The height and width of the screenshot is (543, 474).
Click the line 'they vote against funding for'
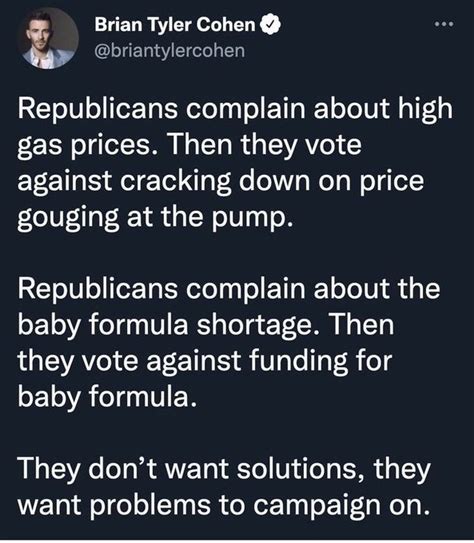tap(205, 362)
